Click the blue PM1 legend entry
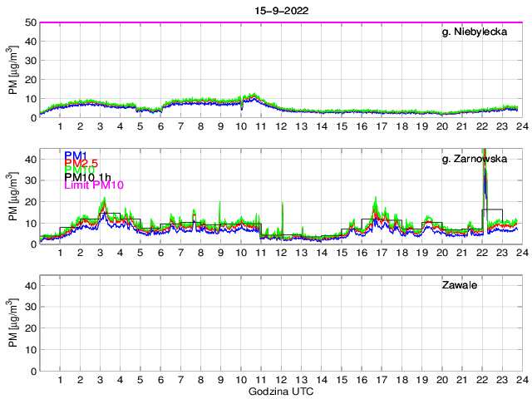The image size is (532, 399). [x=74, y=155]
